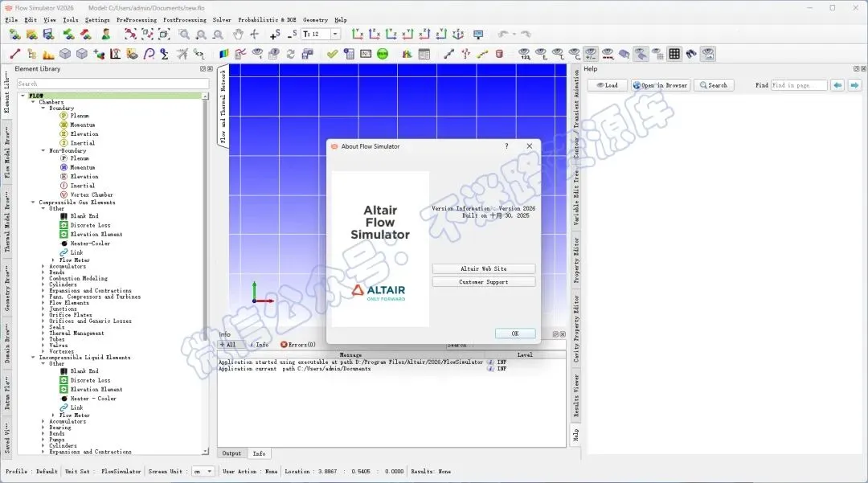Click the rainbow color contour icon

pyautogui.click(x=223, y=54)
